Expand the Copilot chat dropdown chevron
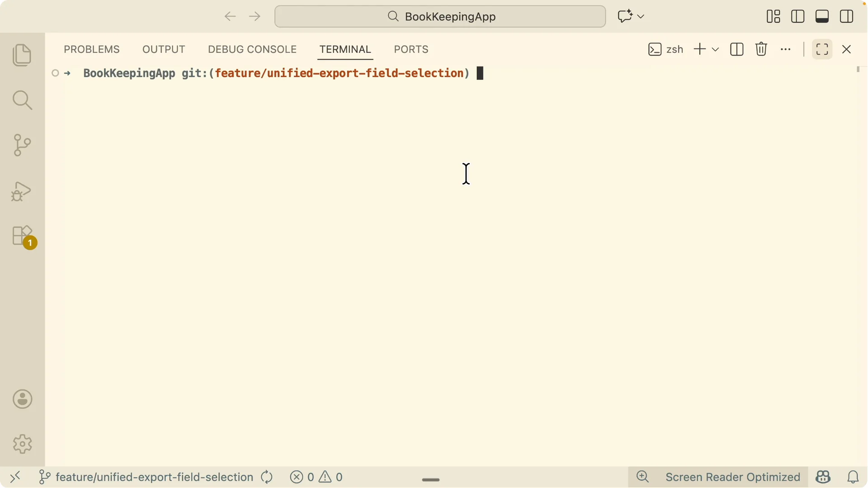Viewport: 868px width, 488px height. pyautogui.click(x=641, y=16)
